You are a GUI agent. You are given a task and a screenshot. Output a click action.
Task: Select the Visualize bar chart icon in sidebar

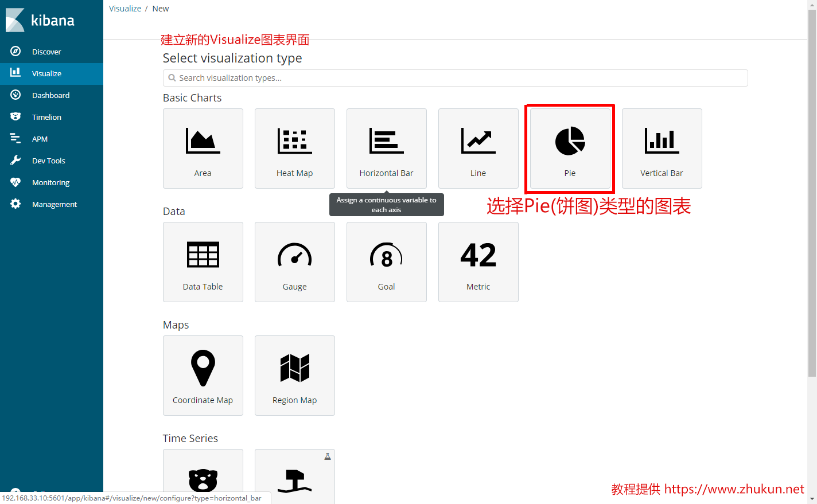(x=15, y=73)
